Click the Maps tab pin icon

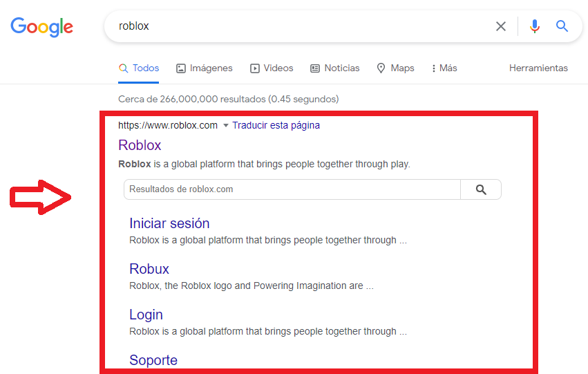coord(381,68)
